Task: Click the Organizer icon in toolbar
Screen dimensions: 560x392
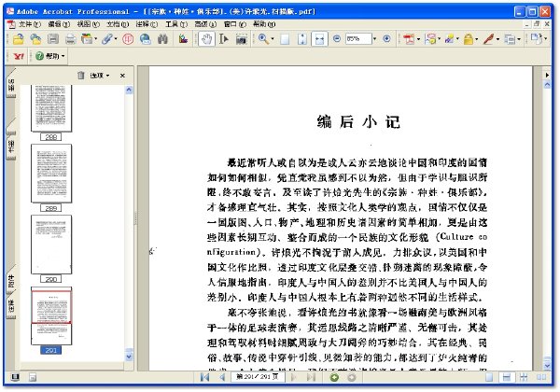Action: (87, 39)
